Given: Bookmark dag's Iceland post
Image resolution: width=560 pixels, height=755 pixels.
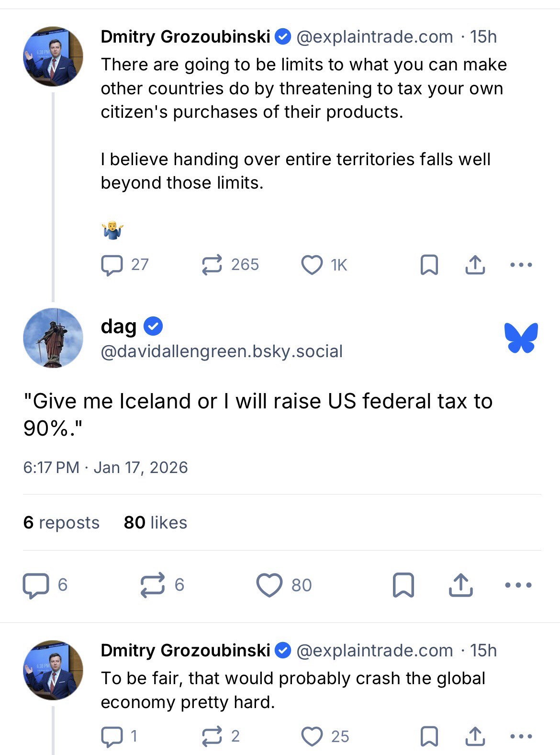Looking at the screenshot, I should (403, 585).
